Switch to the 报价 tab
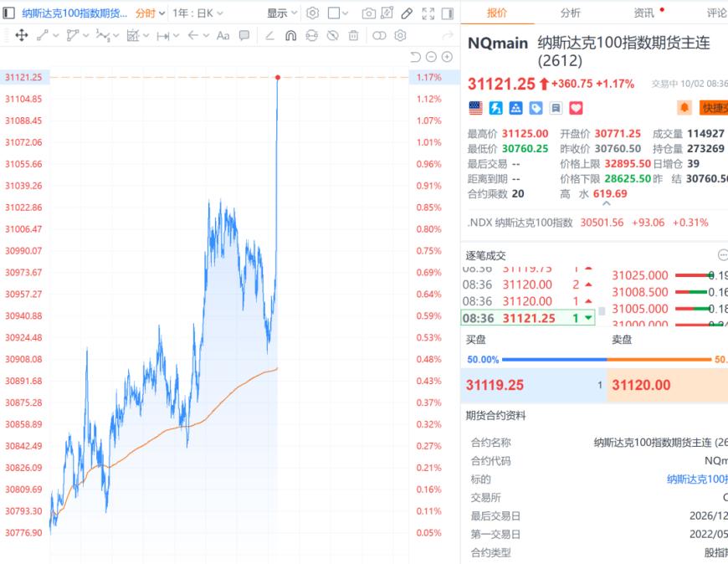 click(497, 13)
